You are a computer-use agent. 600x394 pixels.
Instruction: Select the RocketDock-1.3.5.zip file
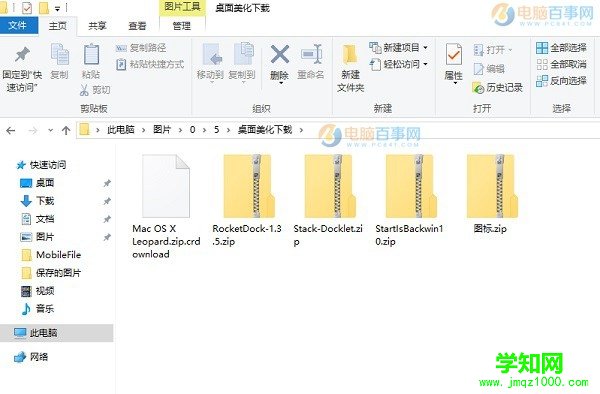247,200
